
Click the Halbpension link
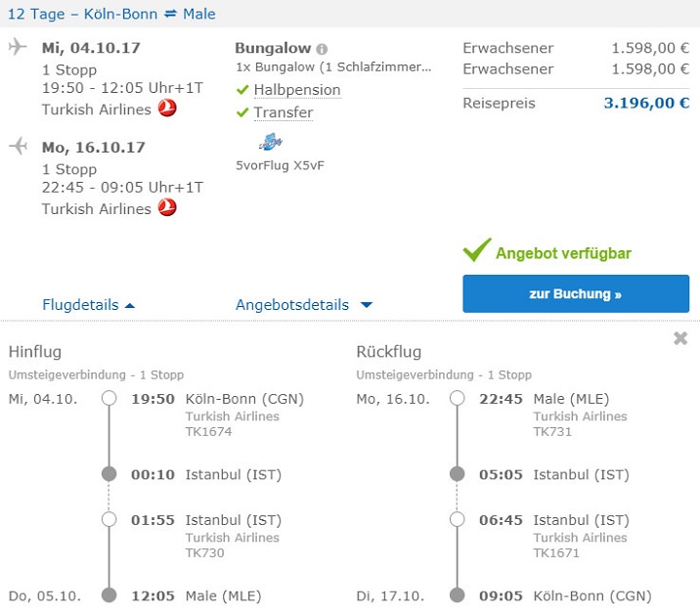297,90
